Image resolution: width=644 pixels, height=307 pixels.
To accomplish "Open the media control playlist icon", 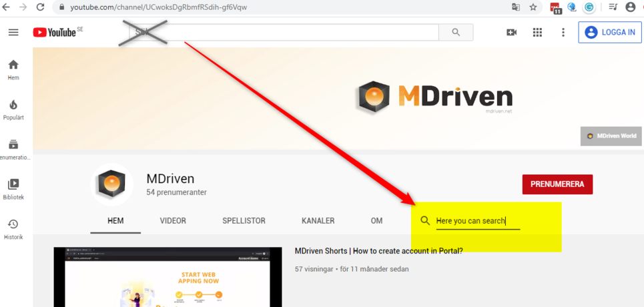I will pos(613,7).
